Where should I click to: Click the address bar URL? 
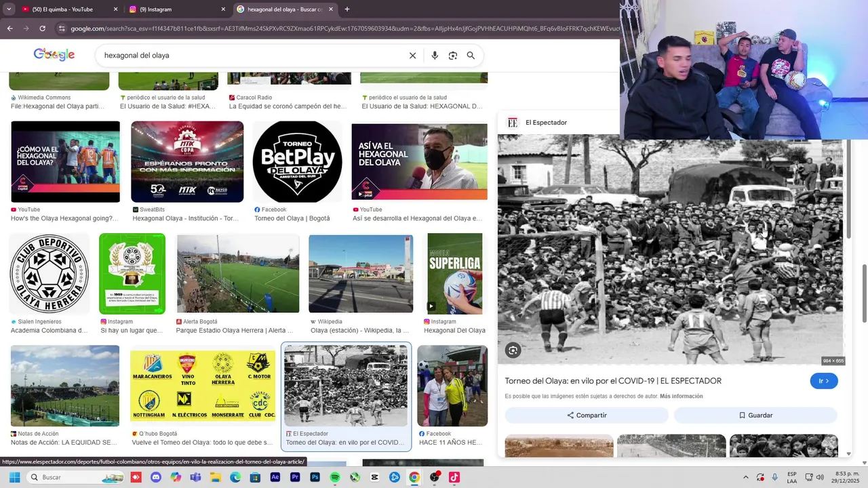coord(344,28)
